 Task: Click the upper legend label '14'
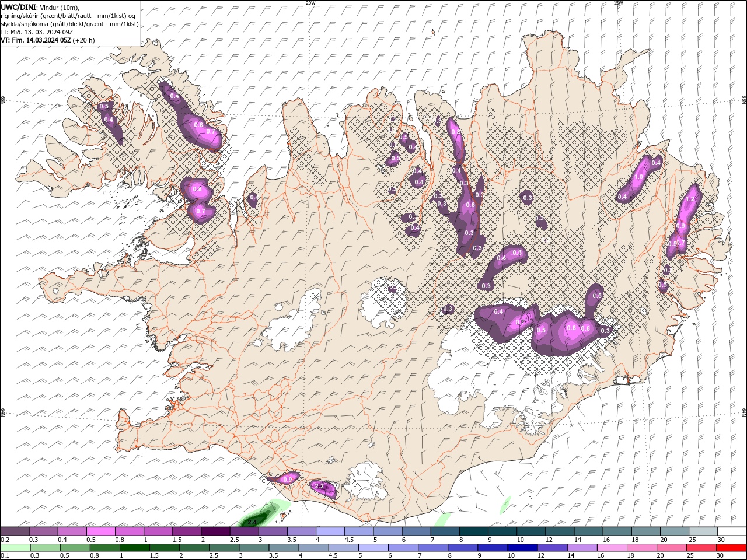tap(578, 540)
